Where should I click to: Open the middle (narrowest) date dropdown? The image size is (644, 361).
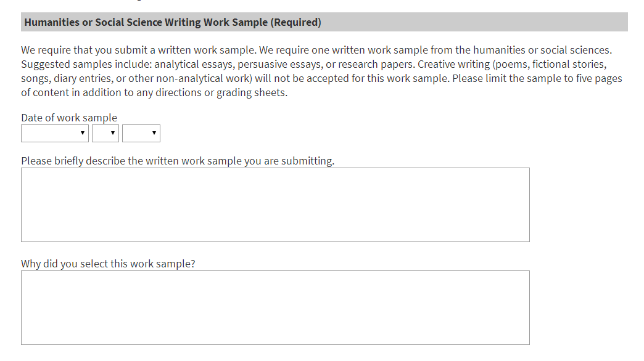tap(105, 133)
